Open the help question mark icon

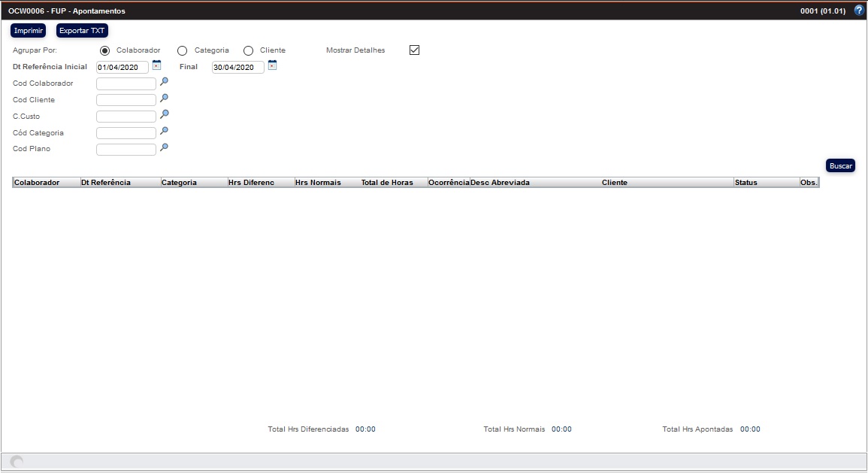click(859, 11)
